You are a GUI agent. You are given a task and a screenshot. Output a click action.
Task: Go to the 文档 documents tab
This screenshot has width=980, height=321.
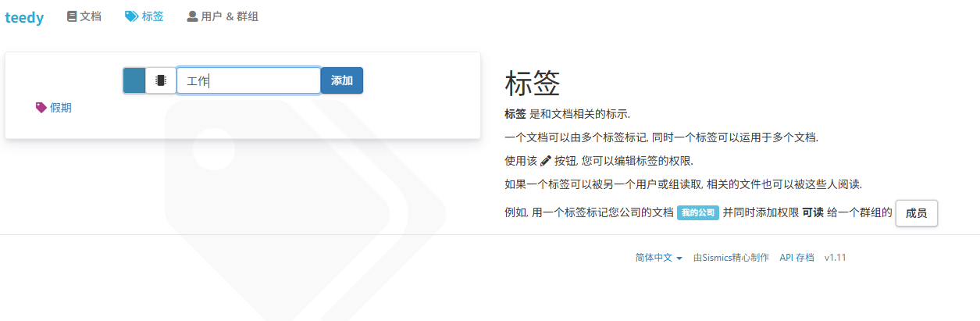click(84, 16)
